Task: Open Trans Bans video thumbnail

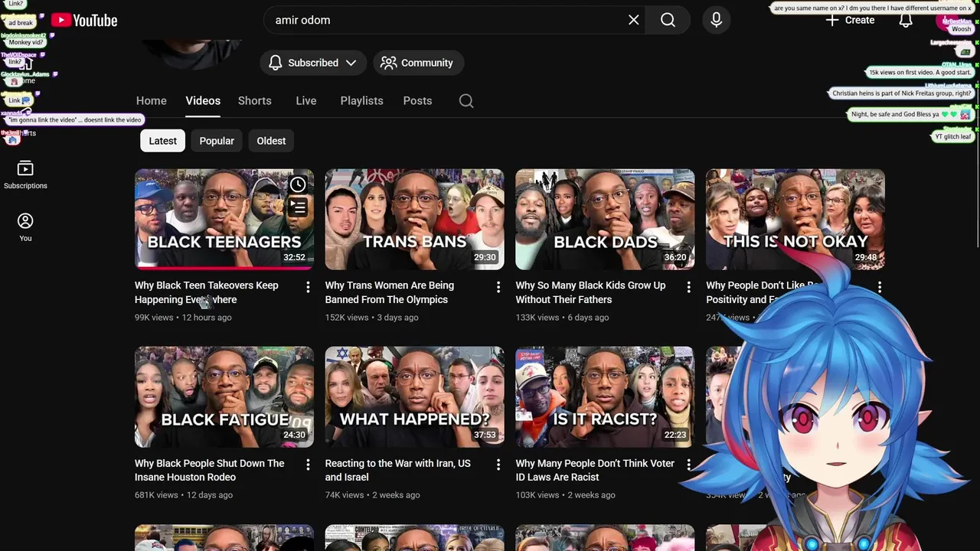Action: click(x=415, y=220)
